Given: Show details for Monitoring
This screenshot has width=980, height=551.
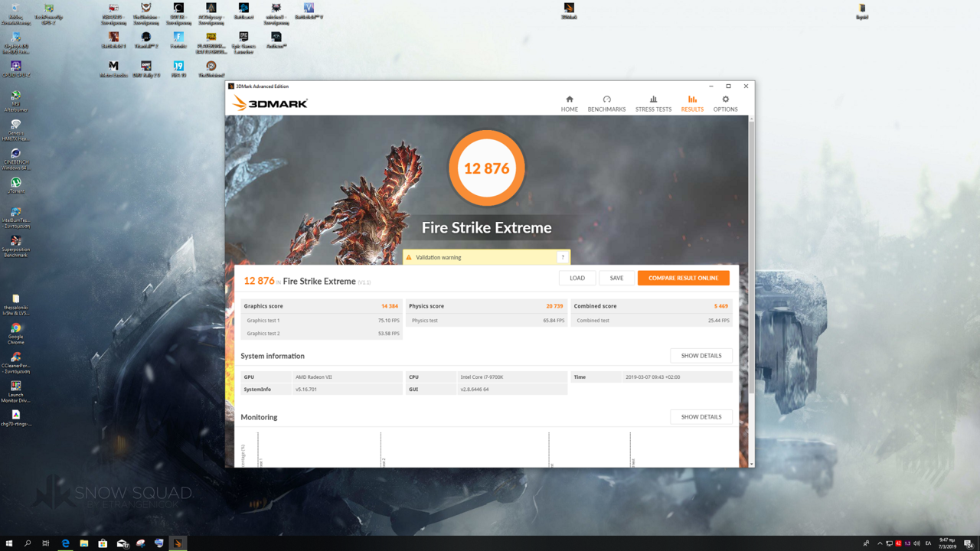Looking at the screenshot, I should click(x=701, y=417).
